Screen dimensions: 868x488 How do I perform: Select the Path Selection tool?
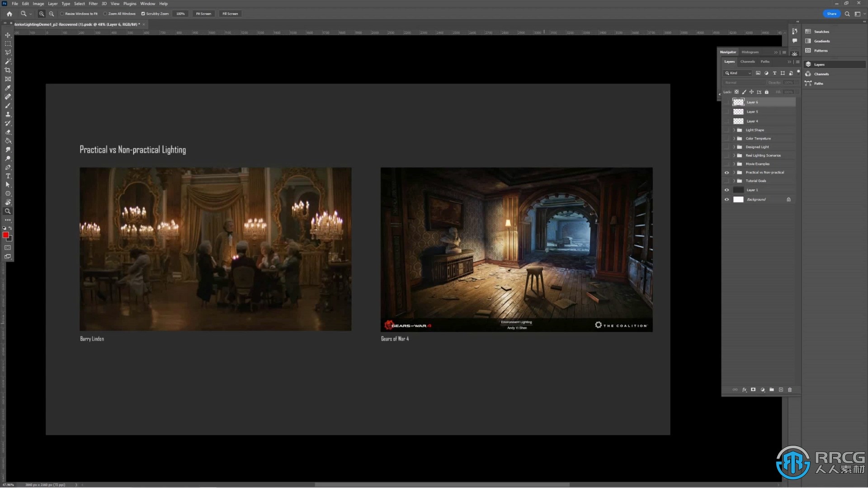(x=8, y=185)
